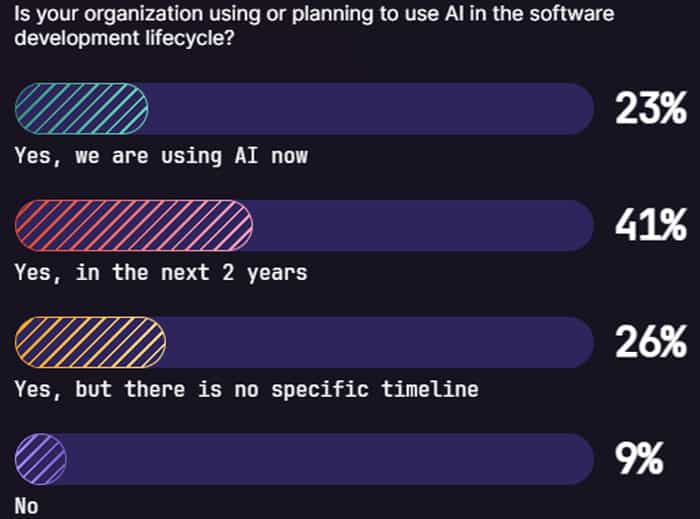Screen dimensions: 700x519
Task: Click the orange hatched 26% bar segment
Action: click(90, 342)
